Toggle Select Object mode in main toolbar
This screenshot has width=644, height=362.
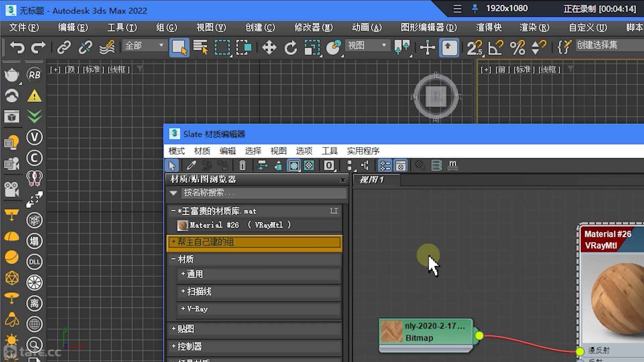(x=179, y=47)
